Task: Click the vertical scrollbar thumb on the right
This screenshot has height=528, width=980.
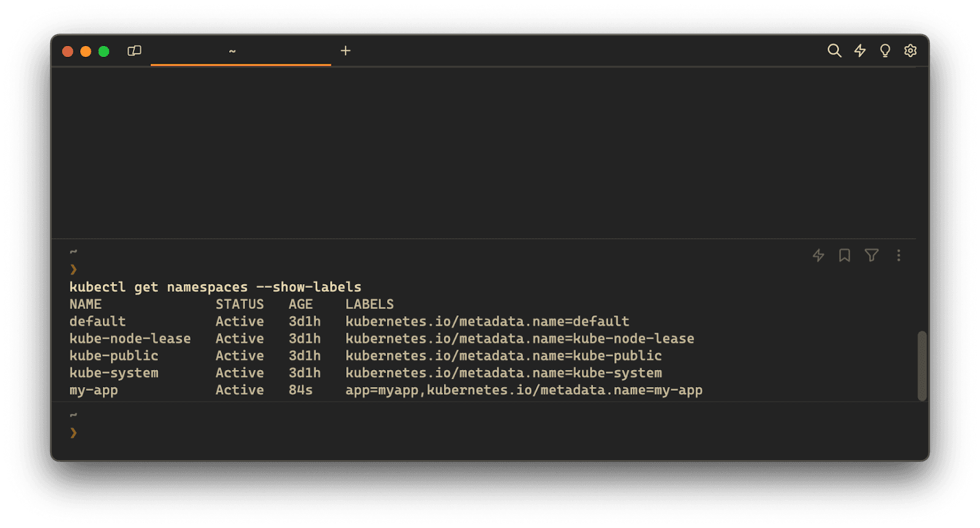Action: pyautogui.click(x=922, y=366)
